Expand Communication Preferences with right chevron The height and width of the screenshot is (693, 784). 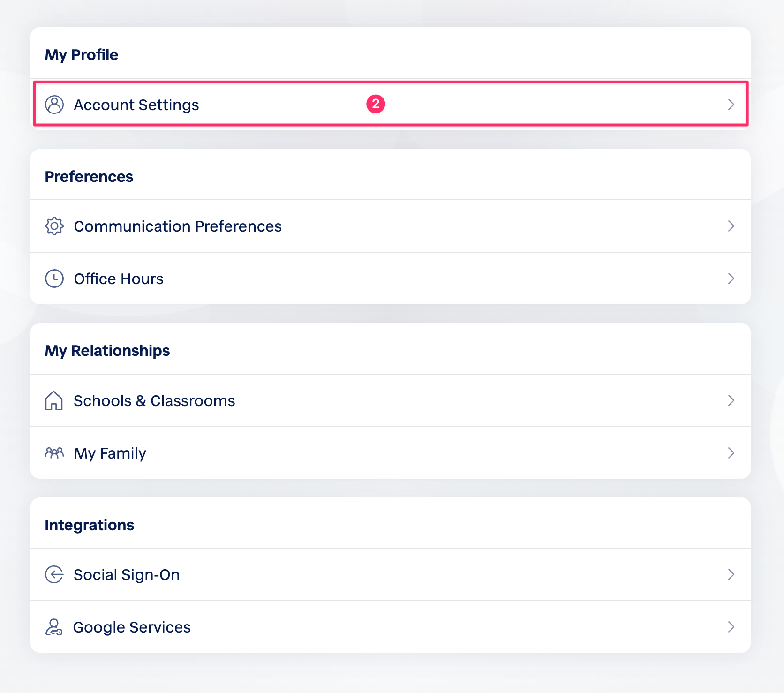[x=731, y=226]
